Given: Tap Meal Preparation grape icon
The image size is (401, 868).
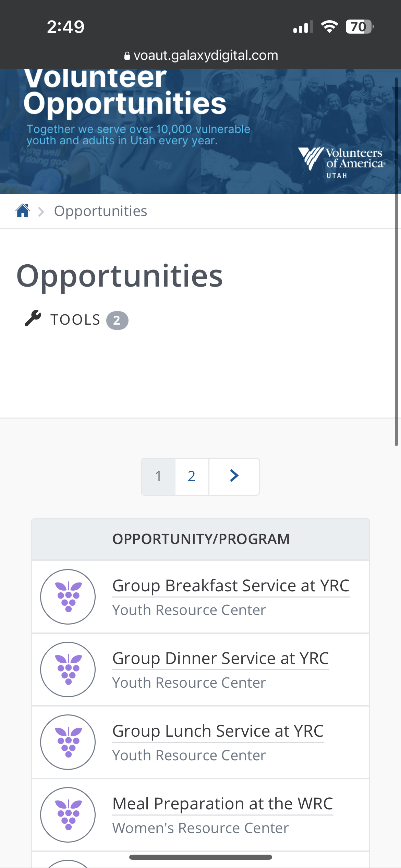Looking at the screenshot, I should pyautogui.click(x=68, y=815).
